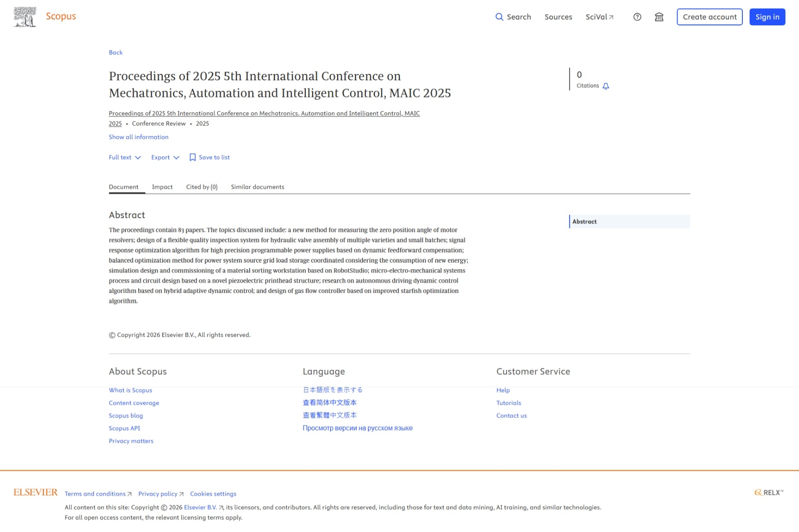
Task: Click the Search magnifier icon
Action: [x=499, y=17]
